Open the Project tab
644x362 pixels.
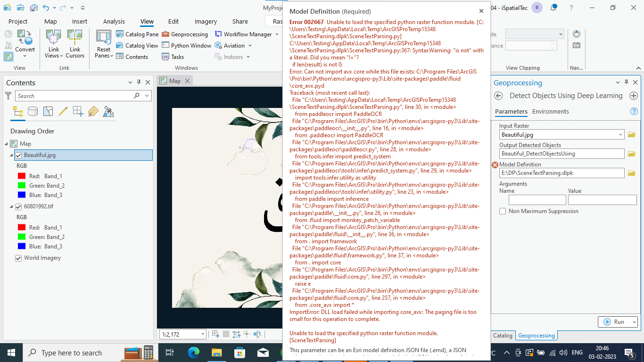[x=18, y=21]
